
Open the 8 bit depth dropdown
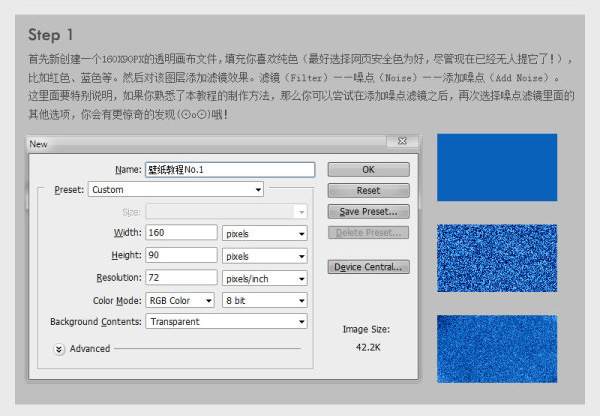(x=264, y=300)
